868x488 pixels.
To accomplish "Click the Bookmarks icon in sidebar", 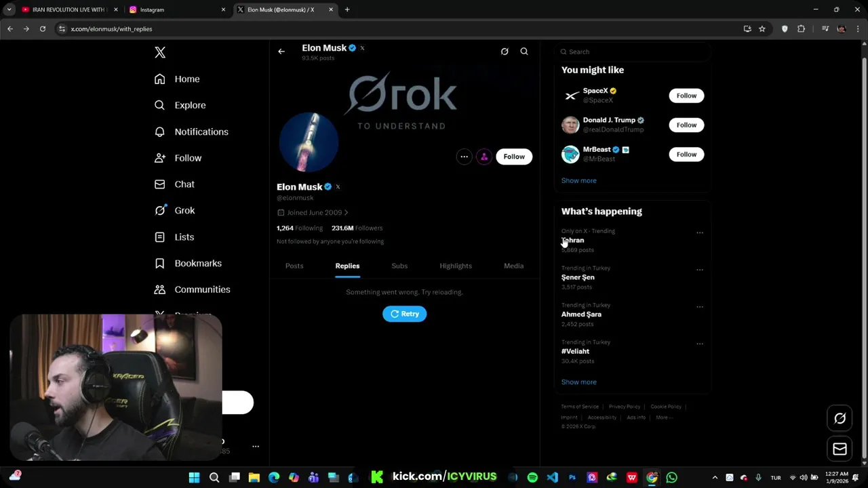I will (x=159, y=264).
